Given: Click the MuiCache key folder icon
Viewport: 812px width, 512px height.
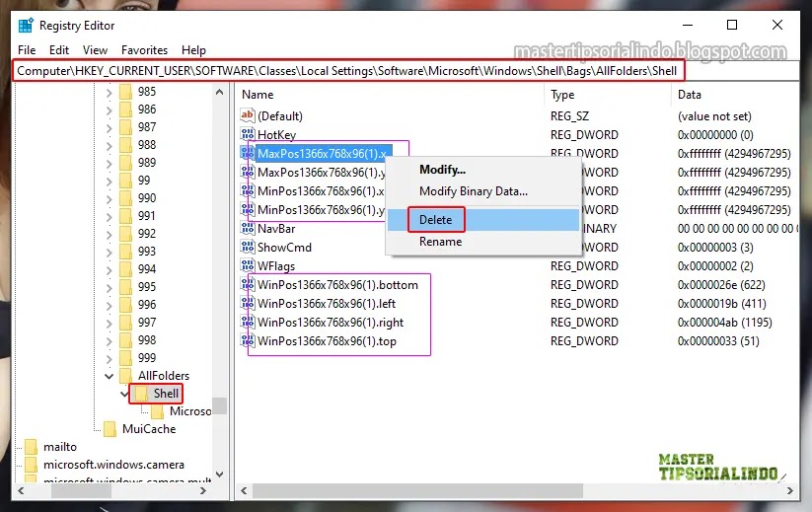Looking at the screenshot, I should (x=110, y=429).
